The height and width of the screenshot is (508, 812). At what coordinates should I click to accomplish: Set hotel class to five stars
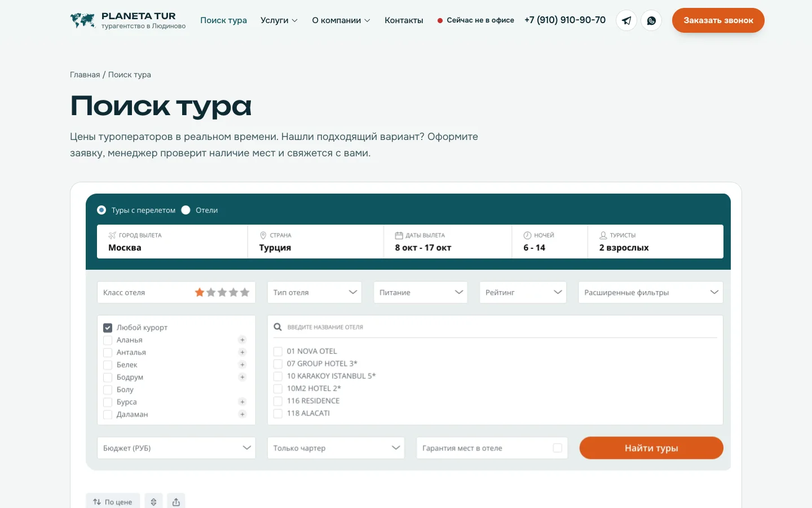(245, 292)
